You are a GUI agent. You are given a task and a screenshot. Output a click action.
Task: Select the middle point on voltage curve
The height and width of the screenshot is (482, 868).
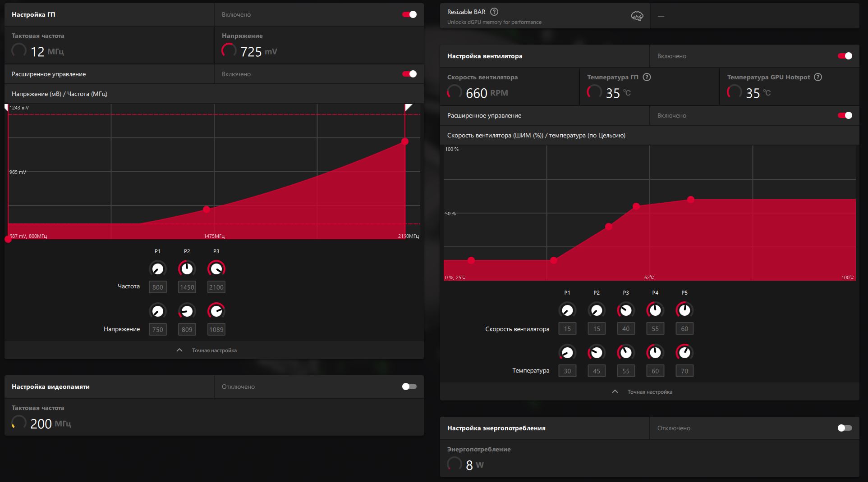pyautogui.click(x=207, y=209)
